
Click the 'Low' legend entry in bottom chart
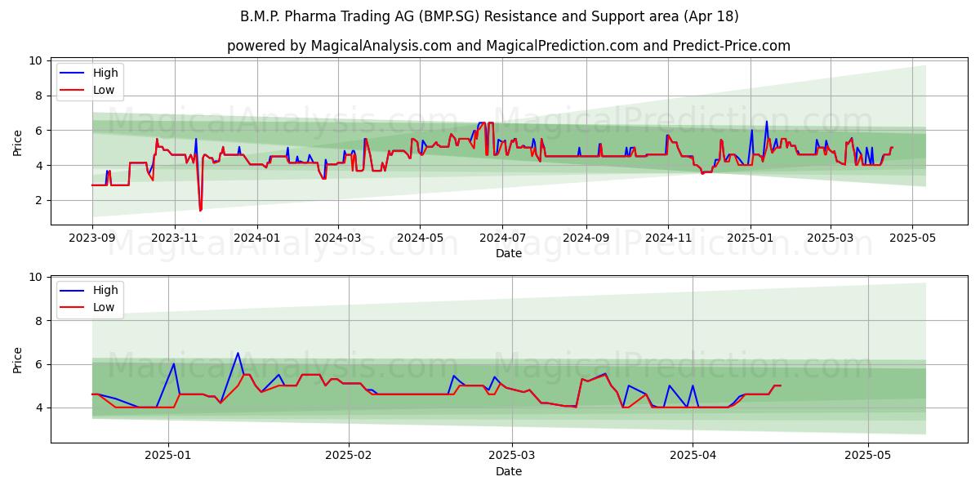pos(104,307)
